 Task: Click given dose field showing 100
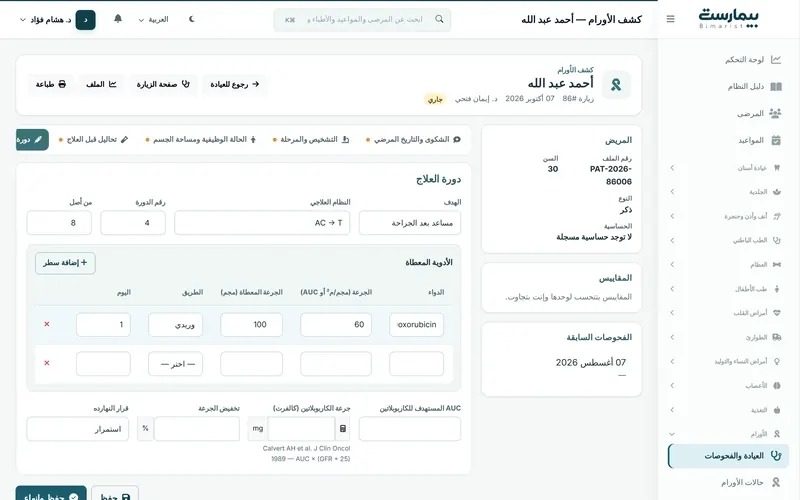click(252, 324)
